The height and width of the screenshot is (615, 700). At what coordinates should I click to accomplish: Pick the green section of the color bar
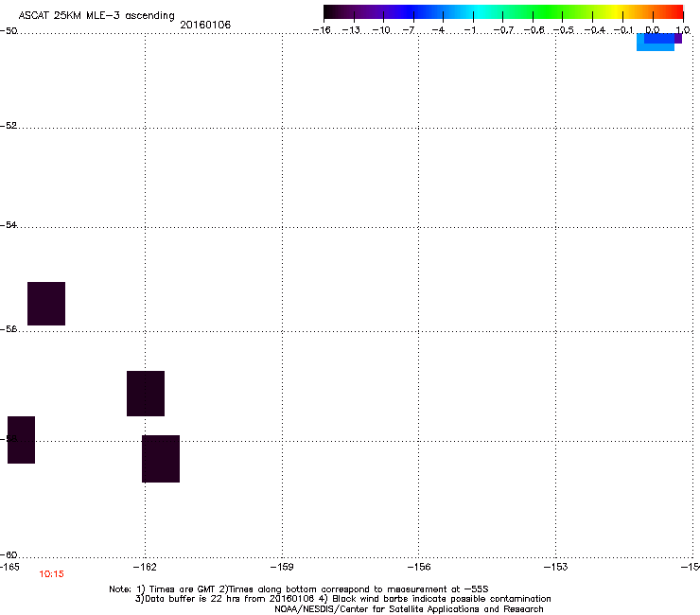[548, 12]
